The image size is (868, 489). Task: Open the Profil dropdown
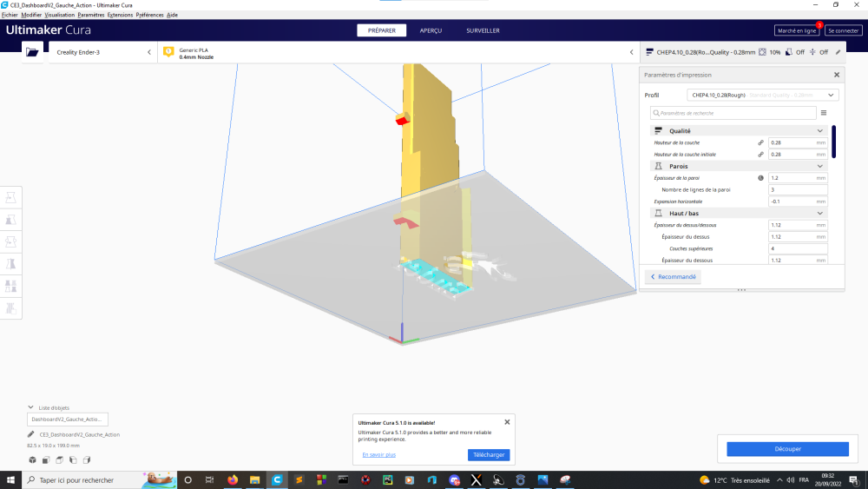coord(763,96)
